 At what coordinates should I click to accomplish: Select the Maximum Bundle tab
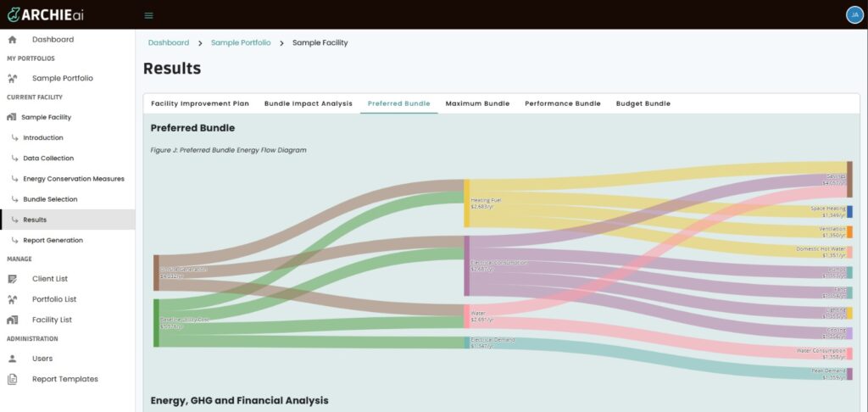[x=477, y=103]
